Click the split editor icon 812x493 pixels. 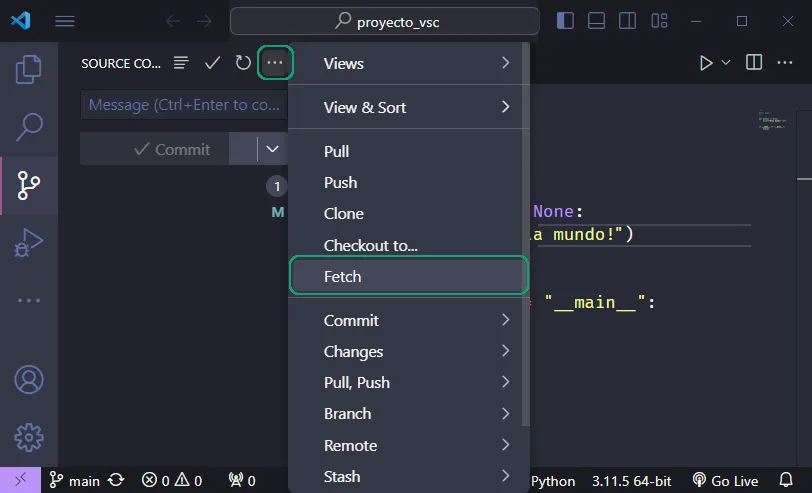tap(755, 63)
